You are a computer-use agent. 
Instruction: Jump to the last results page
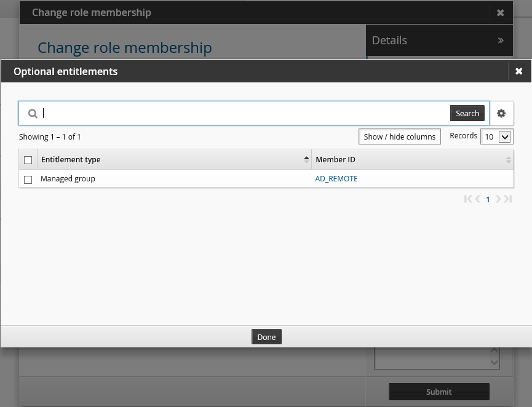(508, 199)
